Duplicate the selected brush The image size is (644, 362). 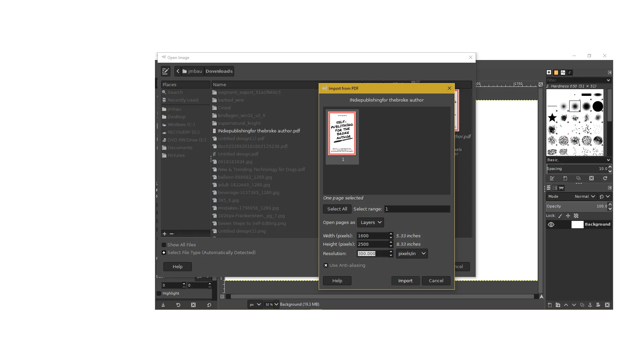579,178
